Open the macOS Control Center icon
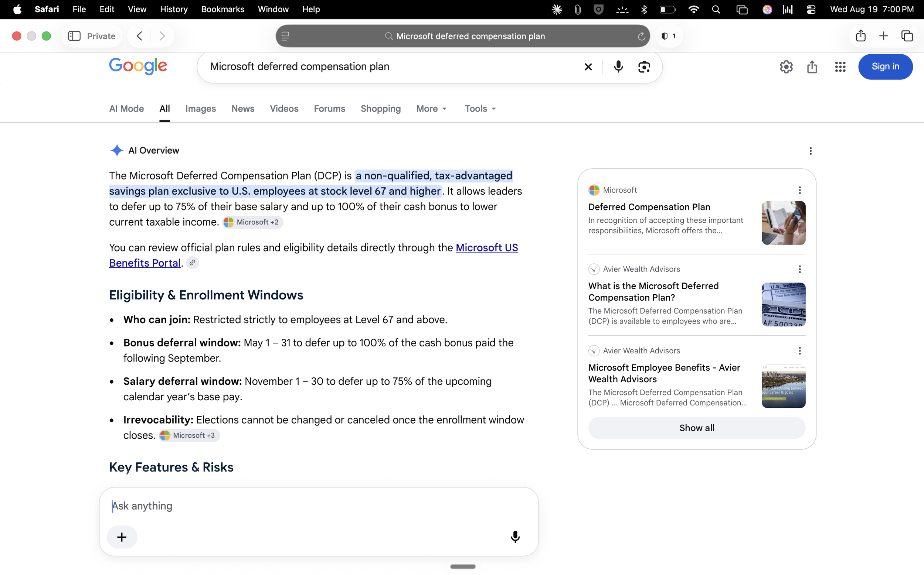924x575 pixels. pyautogui.click(x=811, y=10)
